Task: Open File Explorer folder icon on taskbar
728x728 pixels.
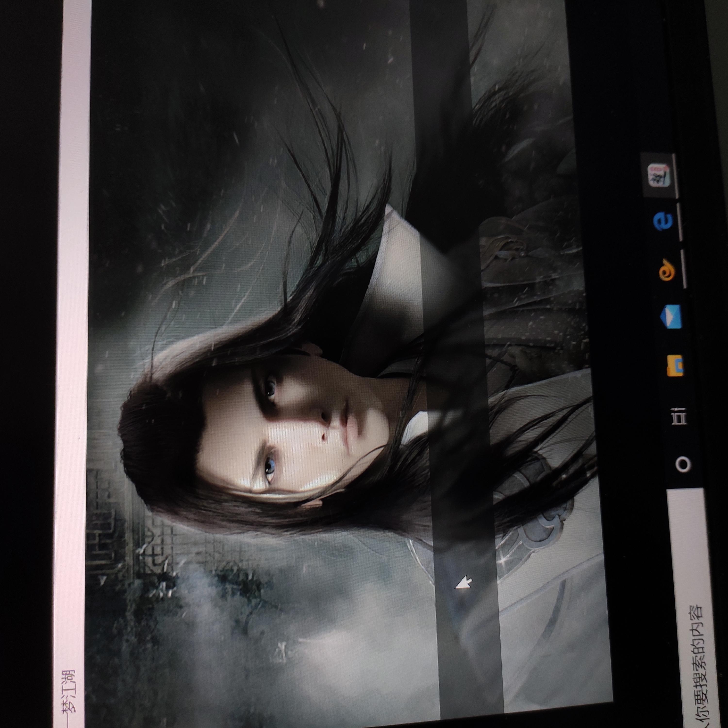Action: click(675, 365)
